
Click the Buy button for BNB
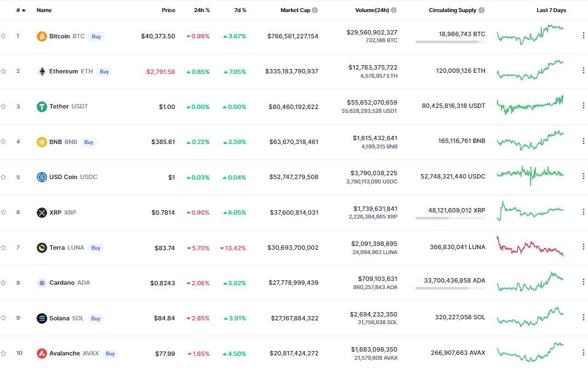click(x=88, y=142)
